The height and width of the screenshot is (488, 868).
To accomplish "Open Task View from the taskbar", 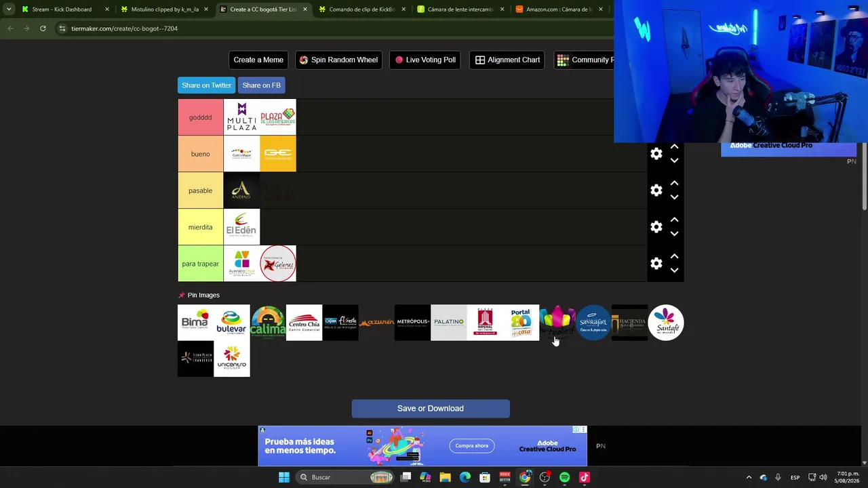I will coord(406,477).
